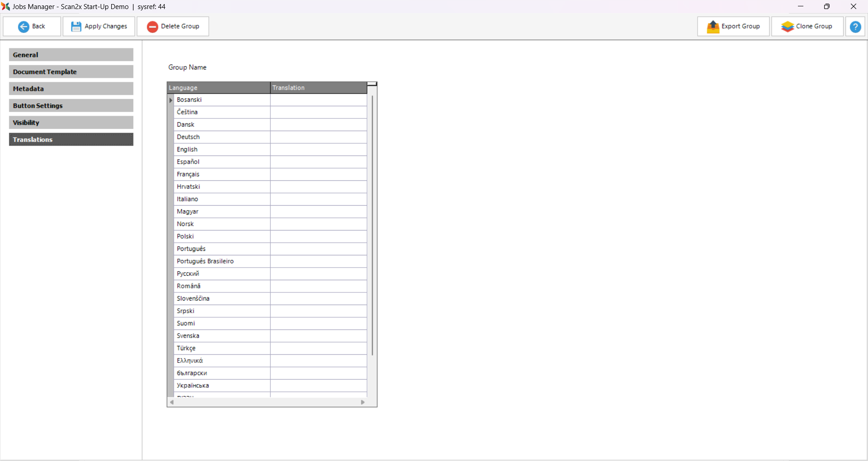This screenshot has width=868, height=461.
Task: Open help with the question mark icon
Action: click(855, 27)
